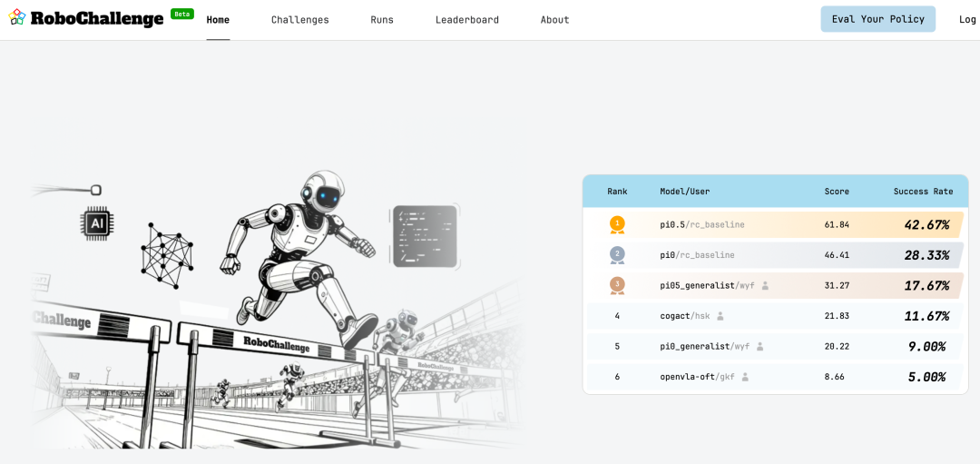Click the green Beta badge
980x464 pixels.
pos(182,14)
